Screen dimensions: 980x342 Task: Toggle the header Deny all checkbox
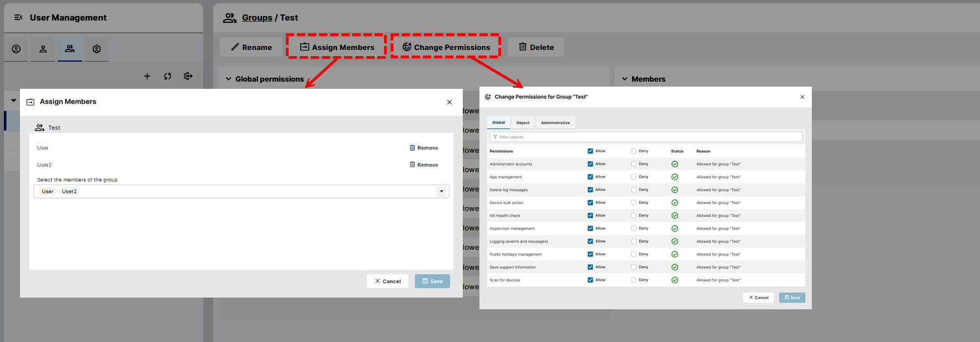tap(634, 151)
